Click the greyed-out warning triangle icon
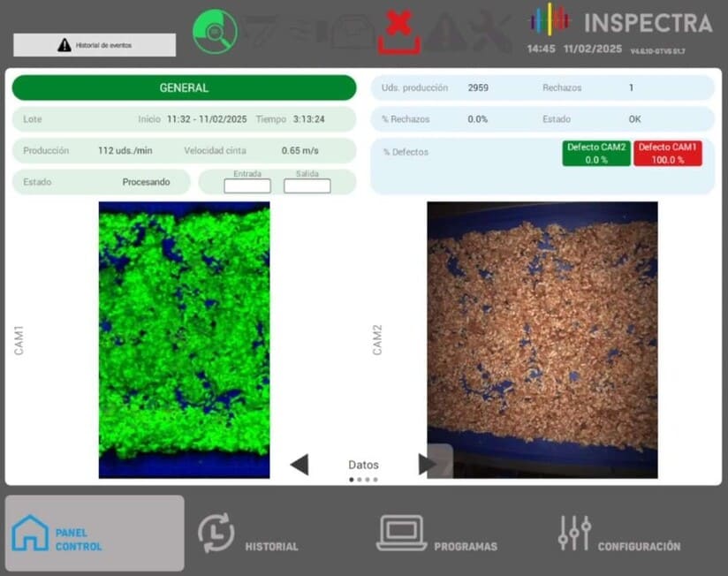Screen dimensions: 728x576 pos(447,33)
